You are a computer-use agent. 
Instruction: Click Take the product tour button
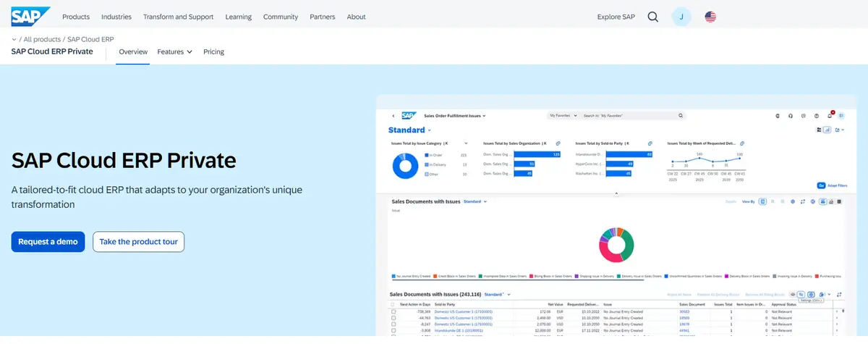coord(139,242)
